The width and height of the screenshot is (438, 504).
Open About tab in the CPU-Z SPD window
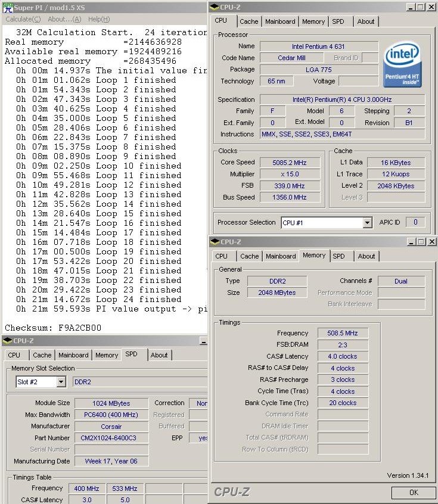[x=159, y=355]
